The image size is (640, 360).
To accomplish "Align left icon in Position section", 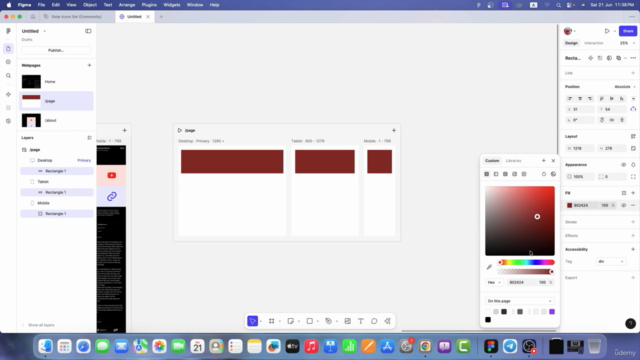I will [570, 98].
